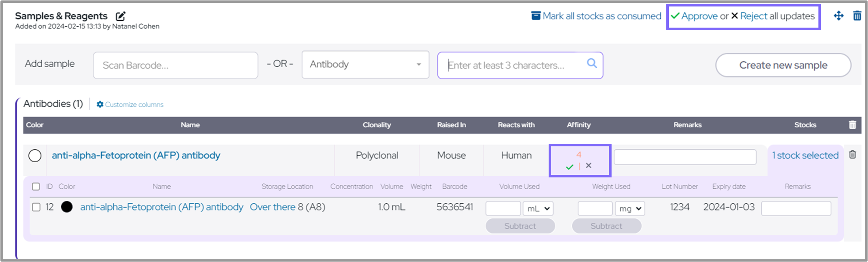Reject the Affinity update with the X icon
This screenshot has height=262, width=868.
tap(589, 166)
